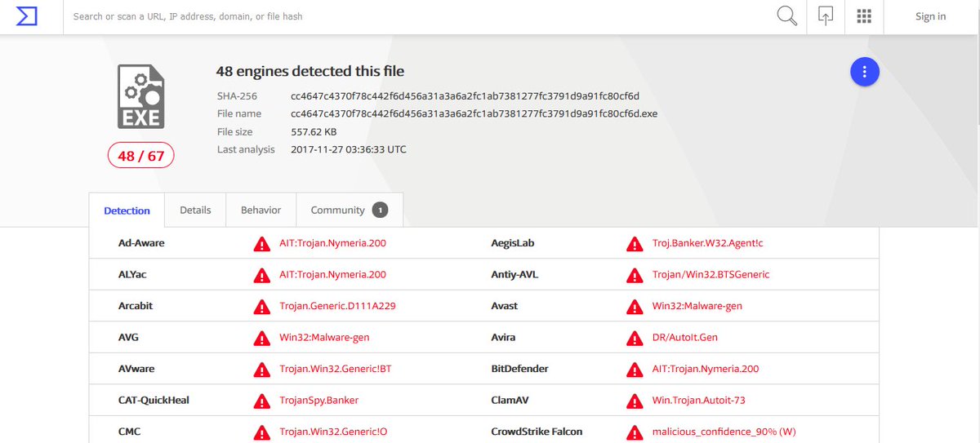Viewport: 980px width, 443px height.
Task: Click warning icon in AVware row
Action: (x=261, y=370)
